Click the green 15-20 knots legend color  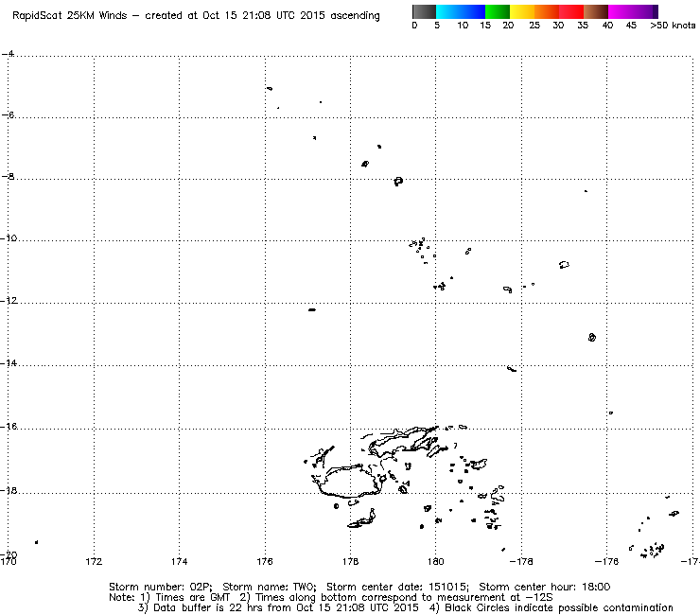[498, 11]
